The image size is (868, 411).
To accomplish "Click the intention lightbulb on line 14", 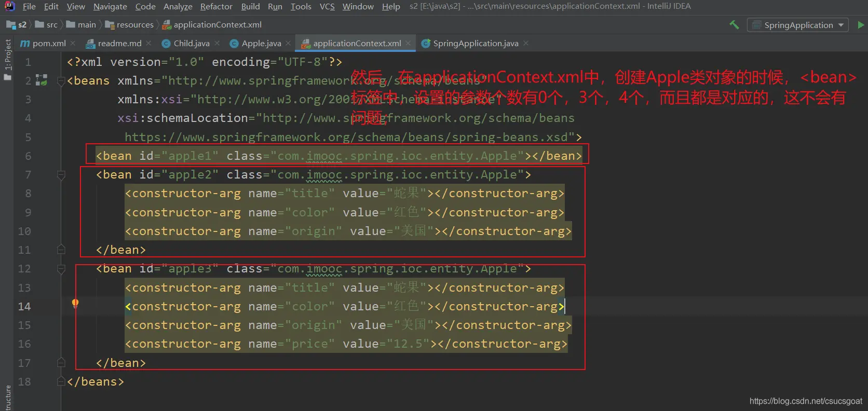I will 75,303.
